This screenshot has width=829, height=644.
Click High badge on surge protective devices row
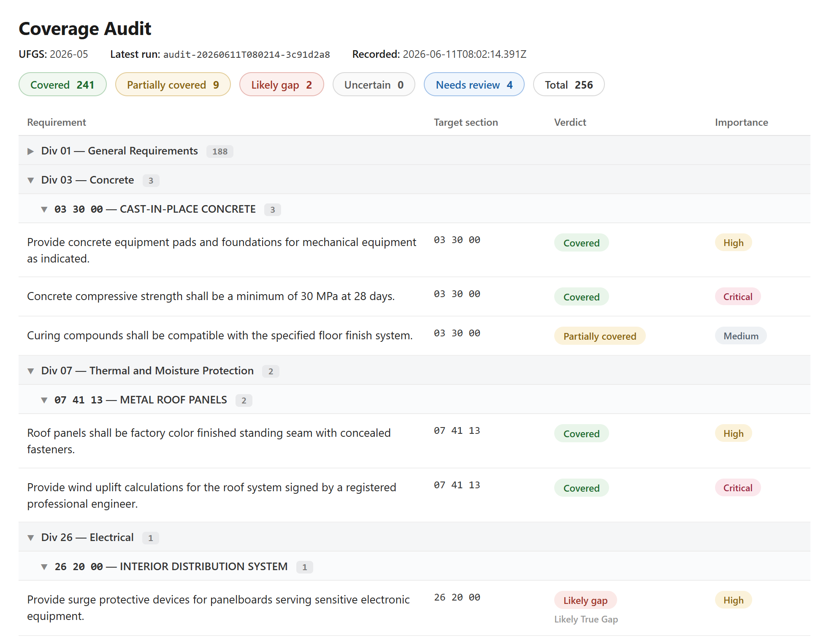pos(733,600)
